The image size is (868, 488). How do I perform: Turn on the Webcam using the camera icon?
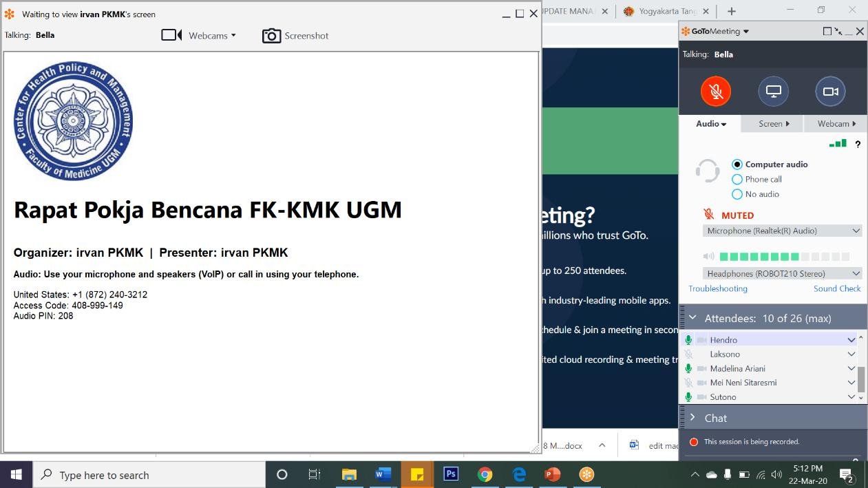(x=829, y=90)
